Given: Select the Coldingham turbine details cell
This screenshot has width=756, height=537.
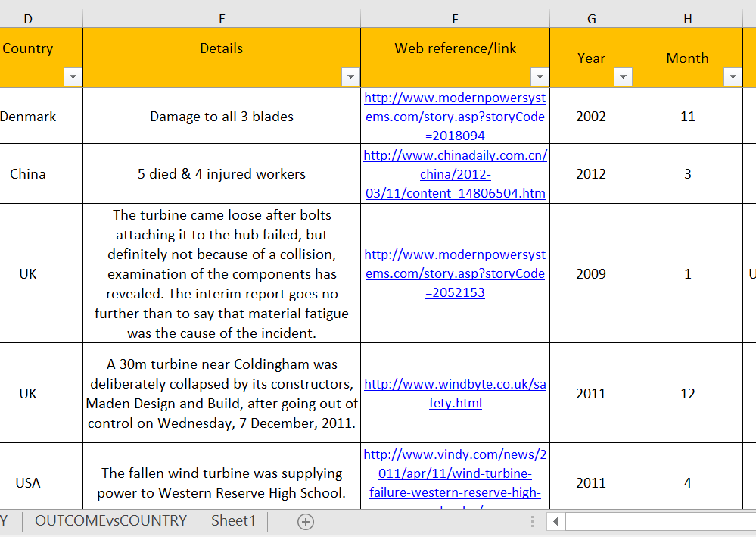Looking at the screenshot, I should click(222, 393).
